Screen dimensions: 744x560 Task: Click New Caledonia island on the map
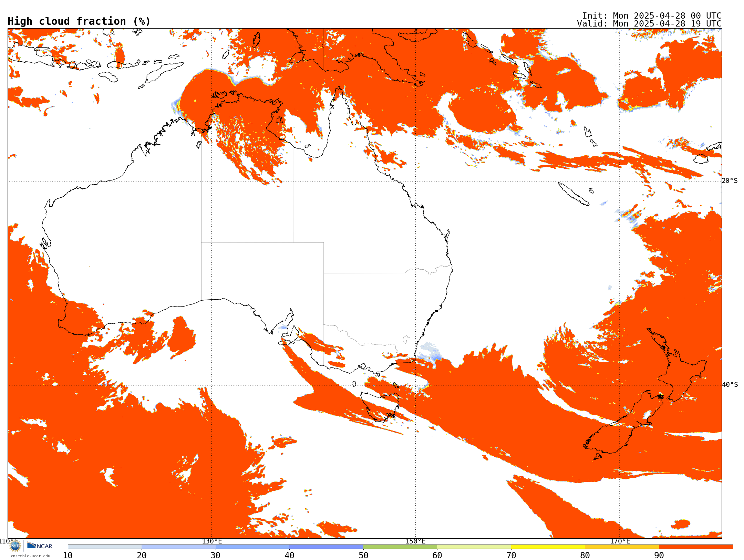pos(573,194)
